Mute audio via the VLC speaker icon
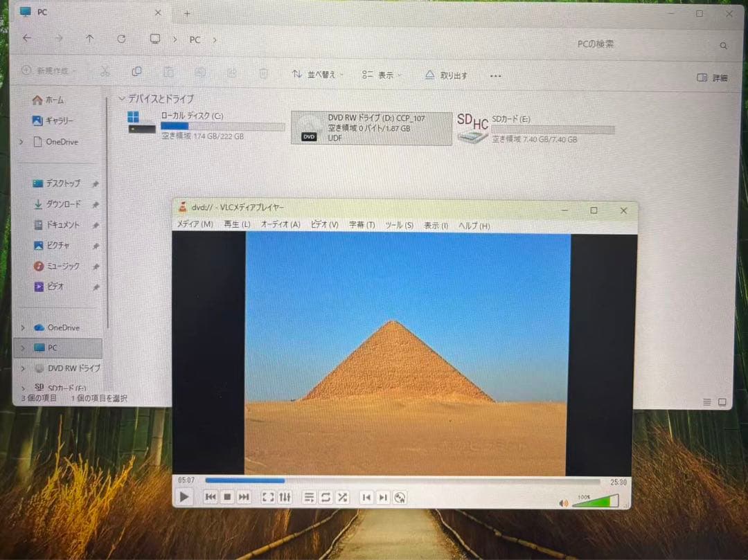Image resolution: width=748 pixels, height=560 pixels. 563,503
